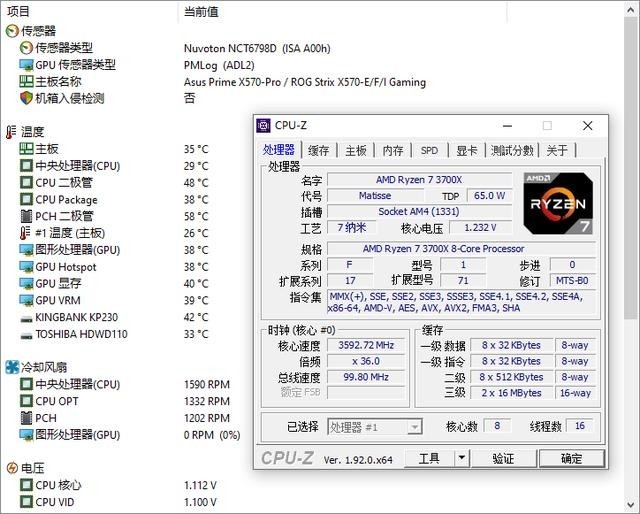Viewport: 640px width, 514px height.
Task: Click the 确定 button in CPU-Z
Action: (571, 458)
